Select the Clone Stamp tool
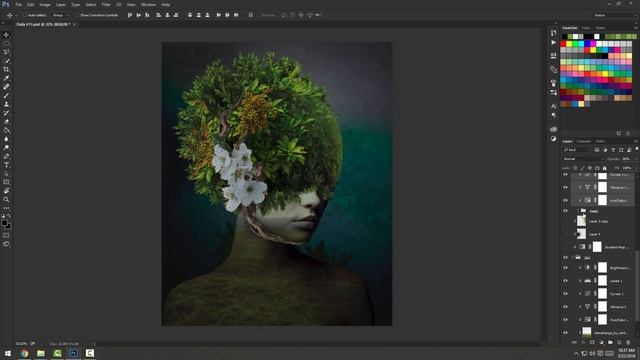Viewport: 640px width, 360px height. [6, 104]
